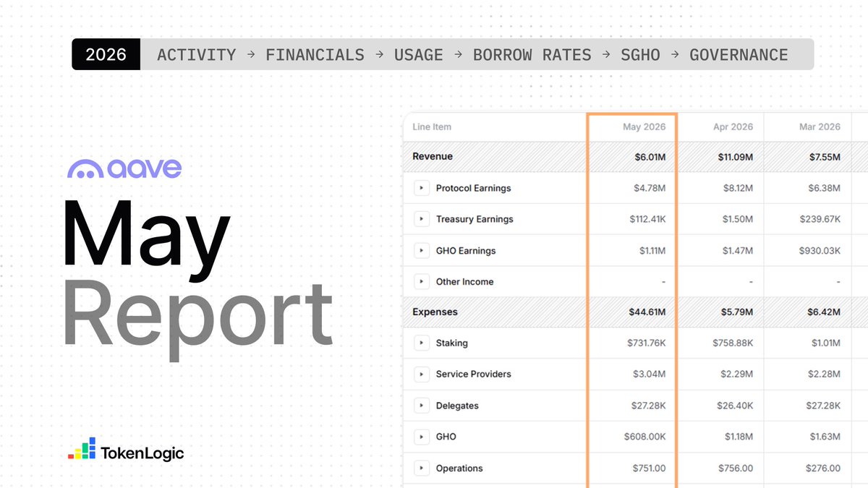Expand the GHO Earnings row

[x=421, y=251]
